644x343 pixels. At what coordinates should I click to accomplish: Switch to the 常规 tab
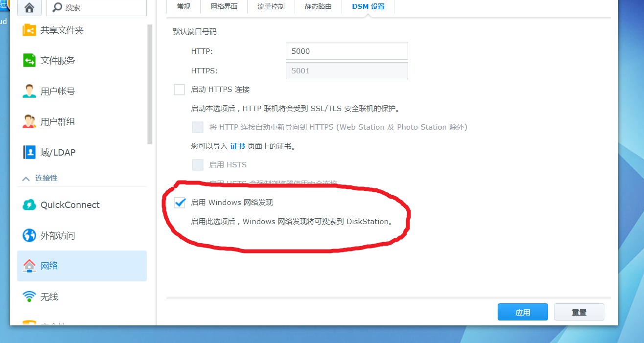point(183,6)
